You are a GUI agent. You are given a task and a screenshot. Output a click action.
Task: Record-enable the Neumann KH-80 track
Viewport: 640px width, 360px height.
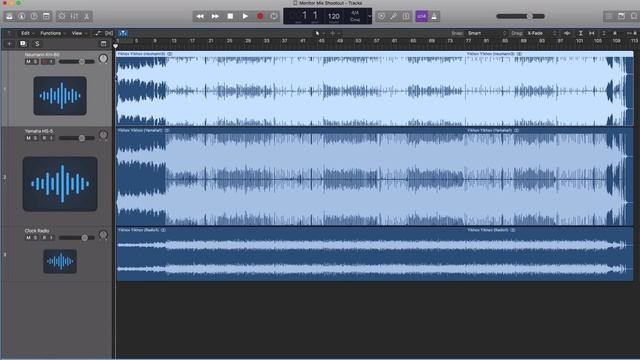44,62
